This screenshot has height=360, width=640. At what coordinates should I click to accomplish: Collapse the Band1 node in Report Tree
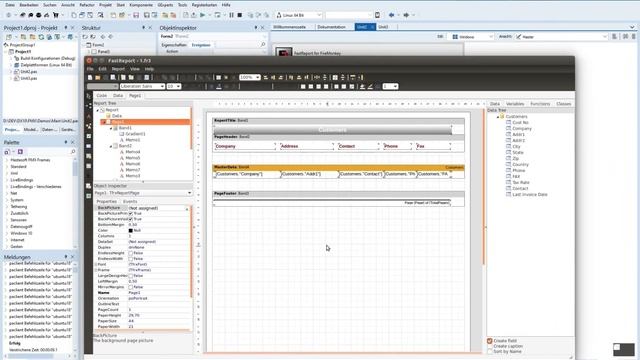pyautogui.click(x=111, y=128)
